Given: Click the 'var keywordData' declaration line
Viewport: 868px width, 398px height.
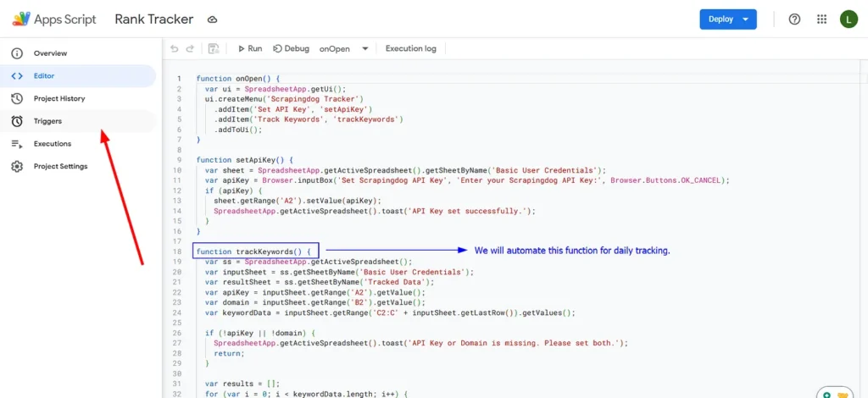Looking at the screenshot, I should pyautogui.click(x=390, y=312).
